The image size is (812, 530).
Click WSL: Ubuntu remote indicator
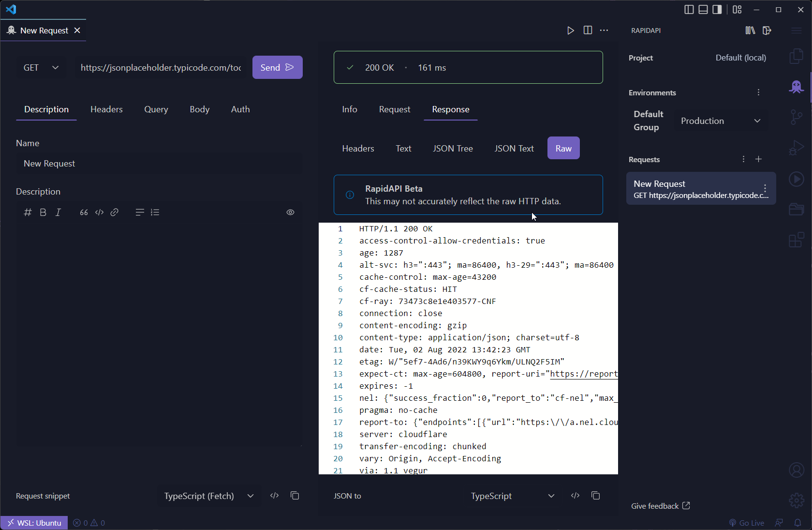[x=34, y=523]
